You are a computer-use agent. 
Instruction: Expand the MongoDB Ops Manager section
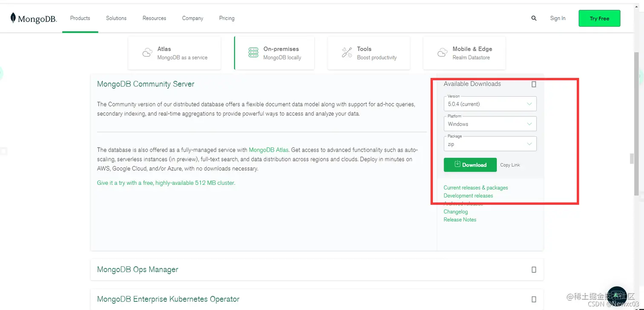tap(534, 270)
